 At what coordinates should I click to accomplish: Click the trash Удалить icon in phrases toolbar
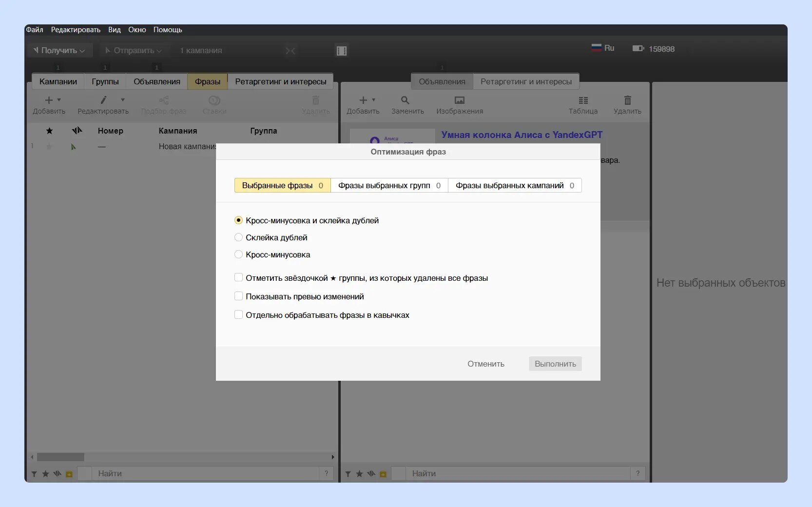pos(316,100)
